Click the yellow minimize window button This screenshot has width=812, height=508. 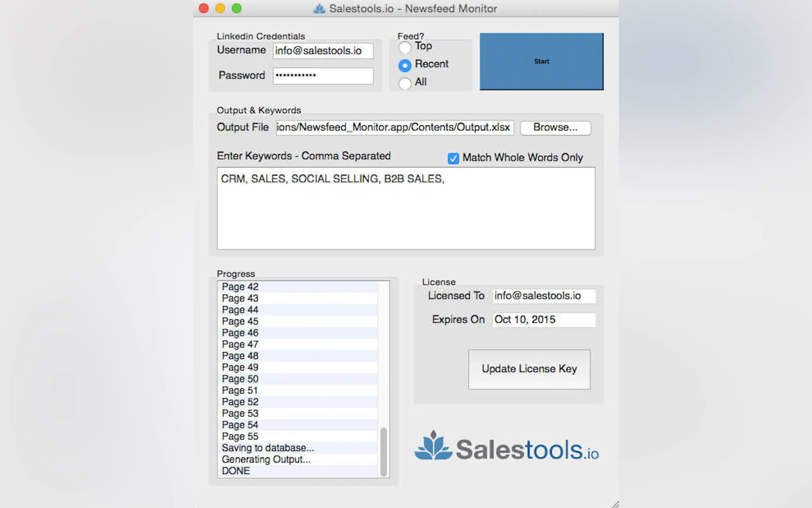(x=220, y=8)
